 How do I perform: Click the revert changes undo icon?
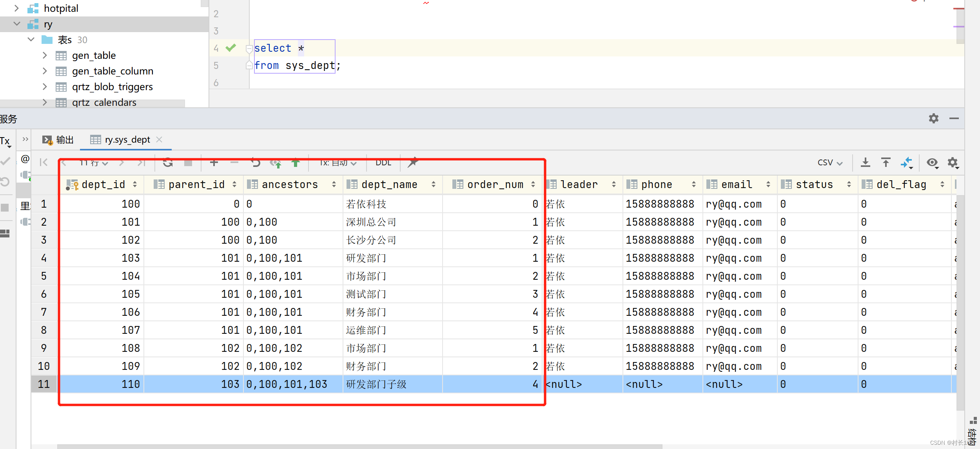point(256,163)
